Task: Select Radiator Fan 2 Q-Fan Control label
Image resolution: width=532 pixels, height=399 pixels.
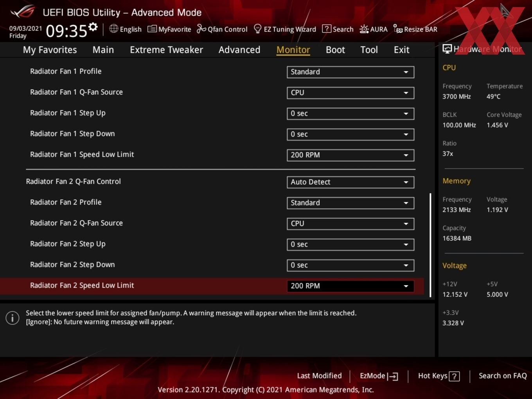Action: coord(73,182)
